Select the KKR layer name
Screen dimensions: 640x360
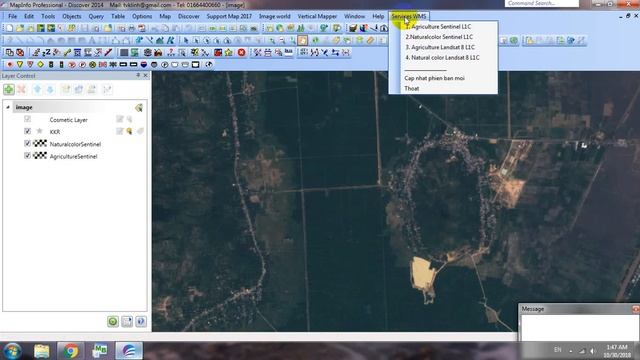pos(55,132)
